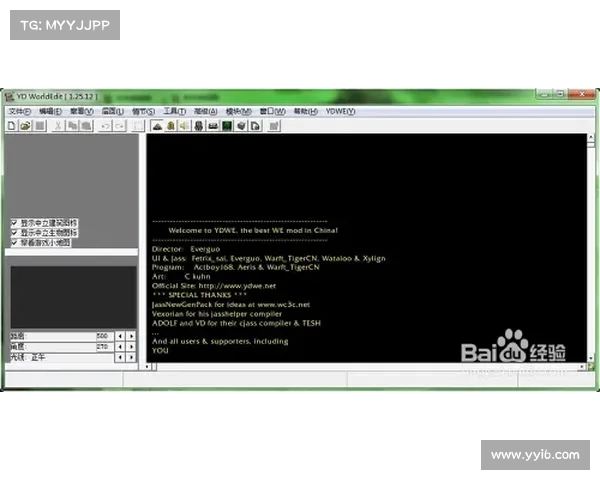Open the 帮助(H) menu
Image resolution: width=600 pixels, height=480 pixels.
pyautogui.click(x=306, y=111)
